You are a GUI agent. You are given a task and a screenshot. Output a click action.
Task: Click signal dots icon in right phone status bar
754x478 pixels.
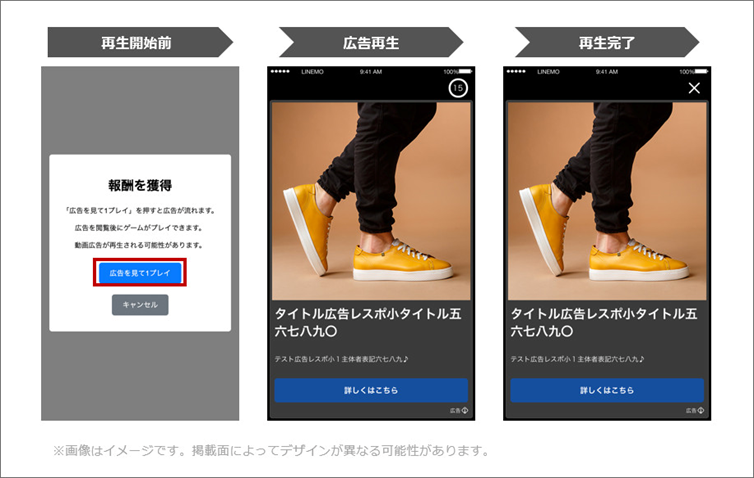tap(516, 72)
